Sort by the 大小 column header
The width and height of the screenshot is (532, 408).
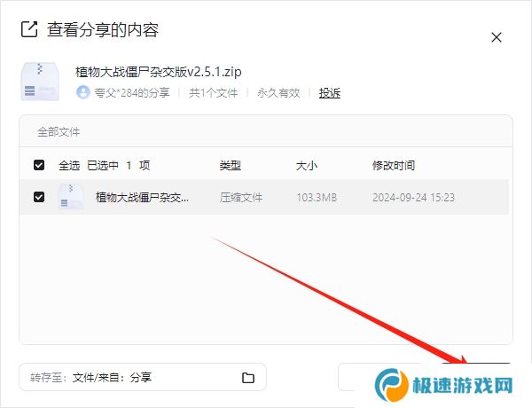coord(307,166)
